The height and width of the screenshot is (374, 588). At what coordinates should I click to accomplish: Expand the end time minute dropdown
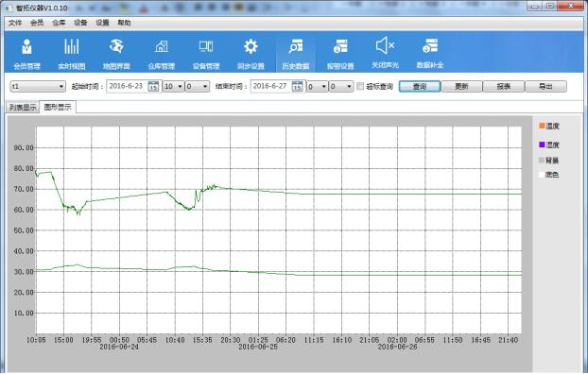[341, 87]
